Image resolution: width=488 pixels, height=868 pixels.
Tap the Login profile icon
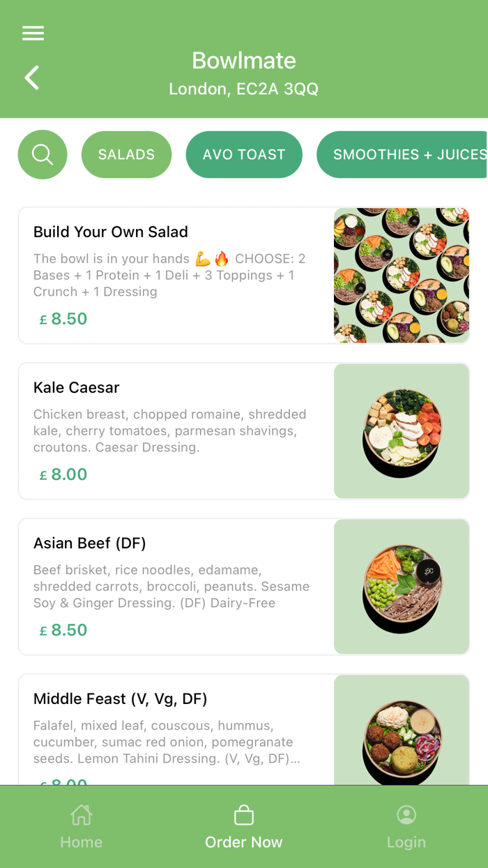[x=406, y=815]
